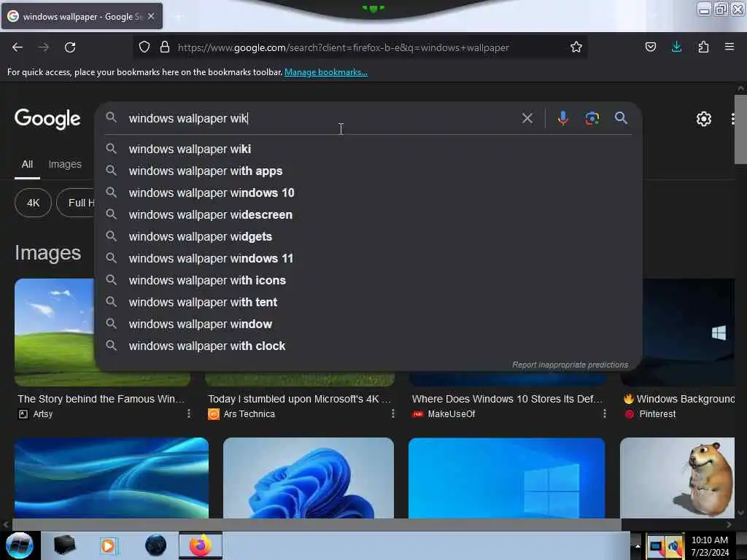Choose suggestion 'windows wallpaper with apps'

tap(368, 171)
